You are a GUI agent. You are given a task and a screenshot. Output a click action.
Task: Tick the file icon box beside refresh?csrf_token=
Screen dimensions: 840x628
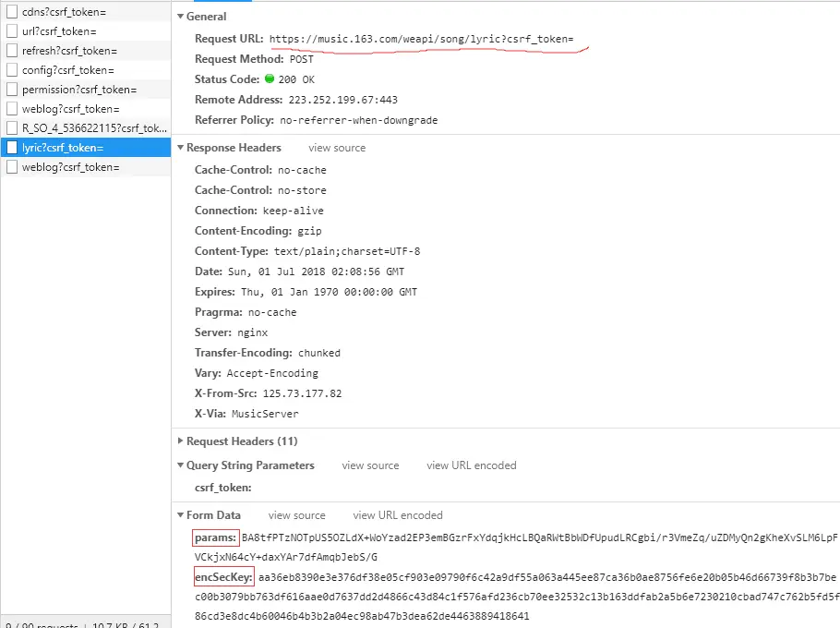click(12, 51)
